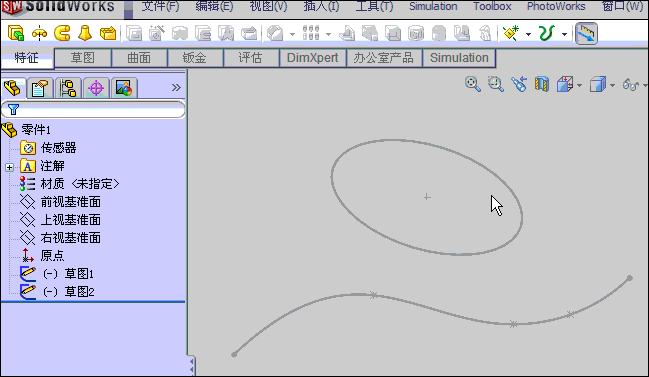The height and width of the screenshot is (377, 649).
Task: Open the PropertyManager tab
Action: [40, 88]
